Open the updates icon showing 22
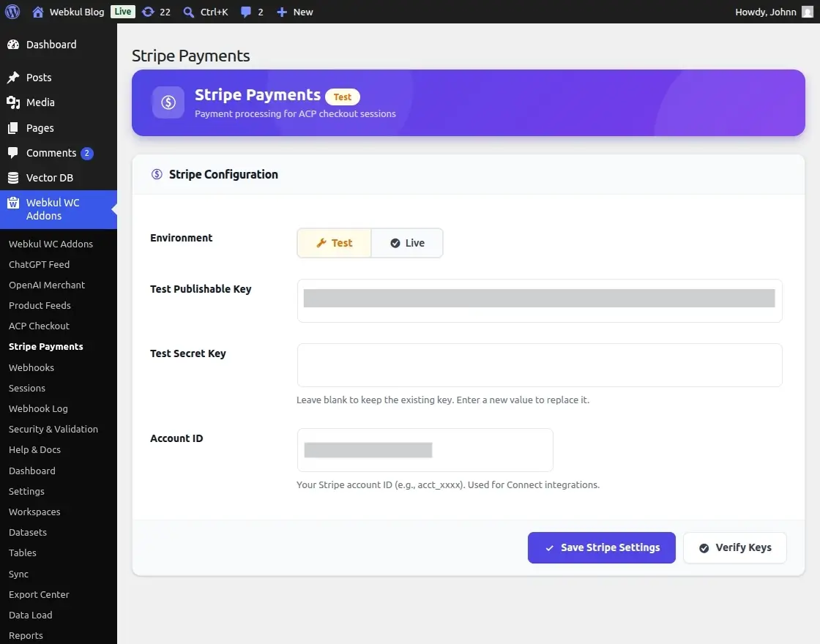820x644 pixels. 148,12
